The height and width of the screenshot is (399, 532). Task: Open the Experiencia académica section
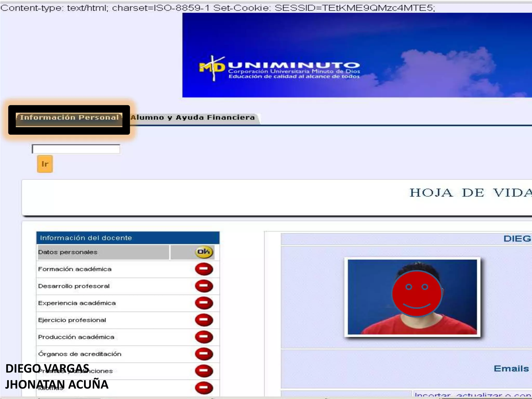pos(77,303)
